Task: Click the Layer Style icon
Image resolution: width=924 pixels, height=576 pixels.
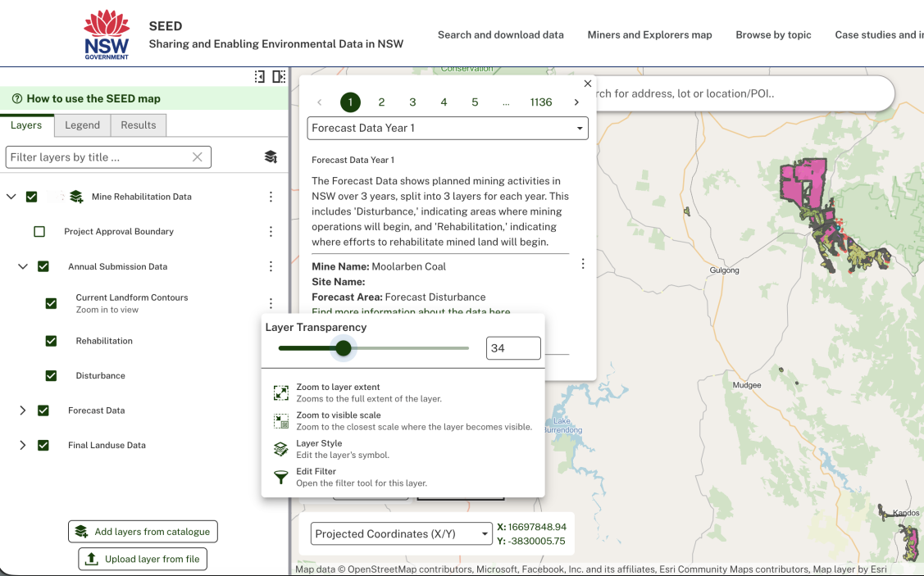Action: (x=281, y=449)
